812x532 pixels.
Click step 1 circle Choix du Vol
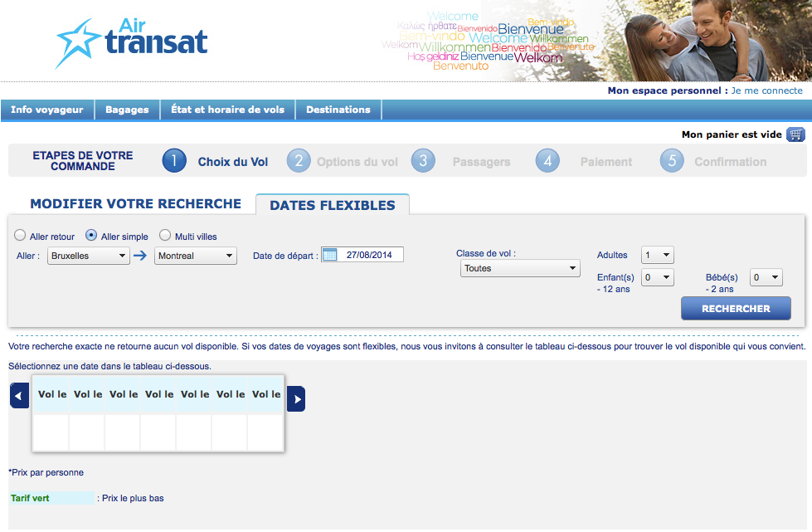point(174,161)
